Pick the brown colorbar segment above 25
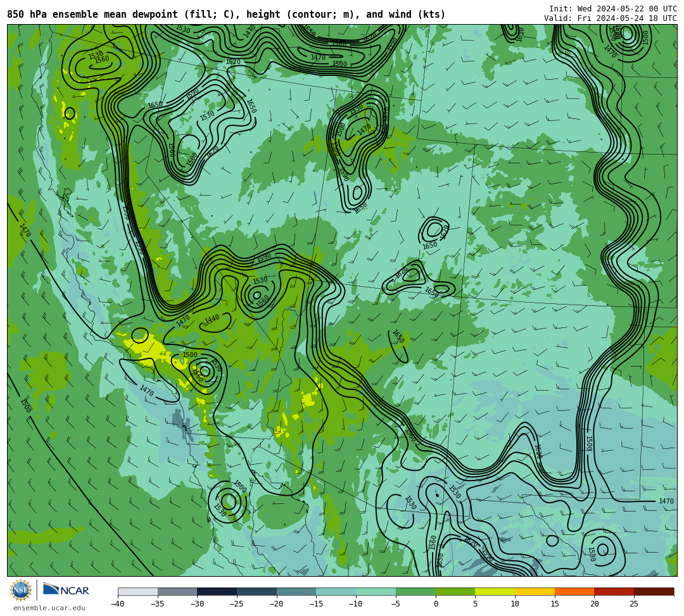The width and height of the screenshot is (684, 616). pyautogui.click(x=654, y=591)
